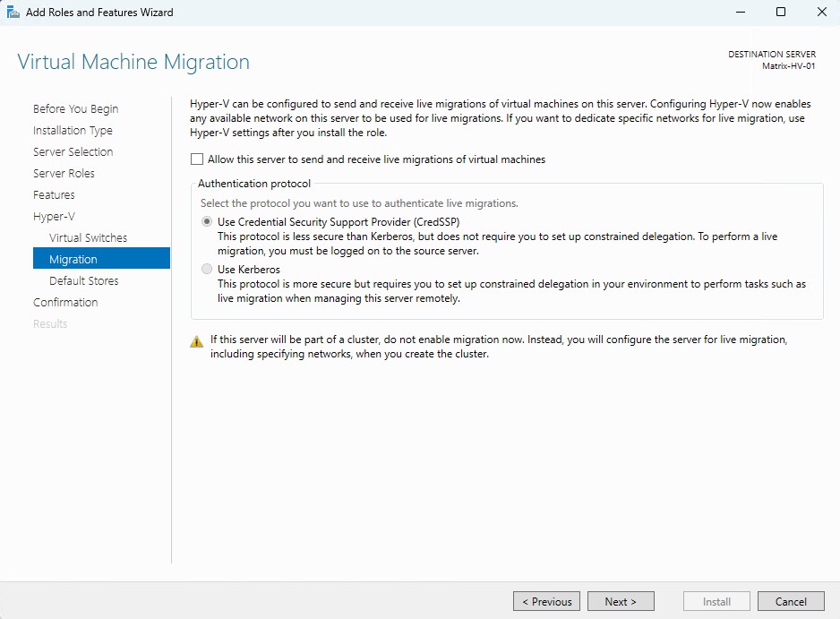The image size is (840, 619).
Task: Close the wizard with the X button
Action: [822, 12]
